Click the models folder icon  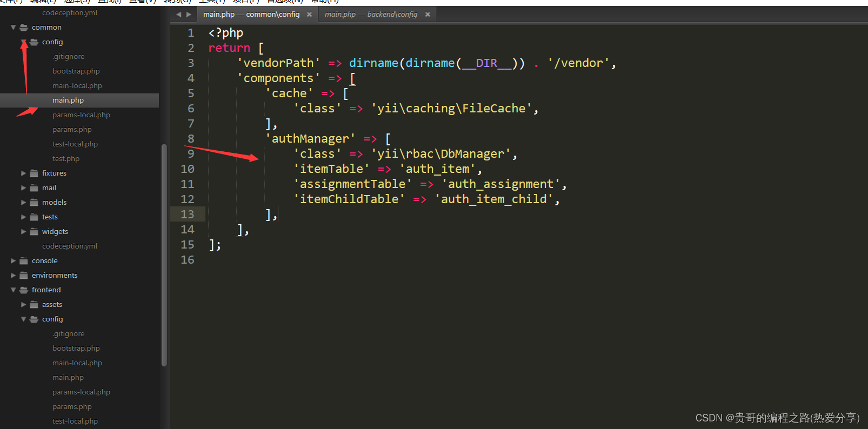tap(34, 203)
